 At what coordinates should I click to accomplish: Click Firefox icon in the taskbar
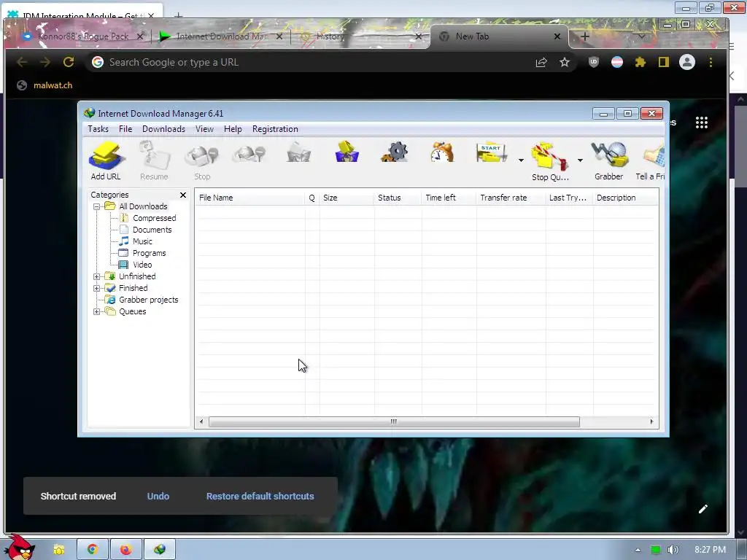(125, 550)
